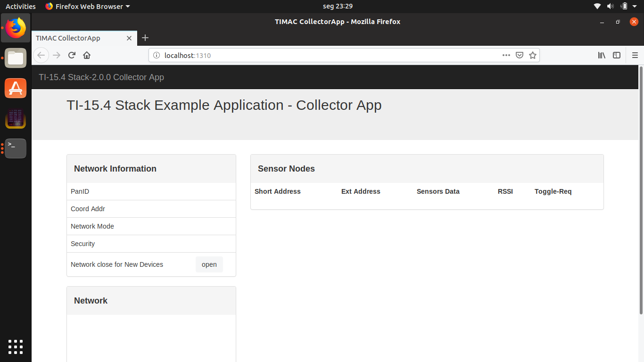Show Applications grid in the dock
Image resolution: width=644 pixels, height=362 pixels.
(16, 347)
